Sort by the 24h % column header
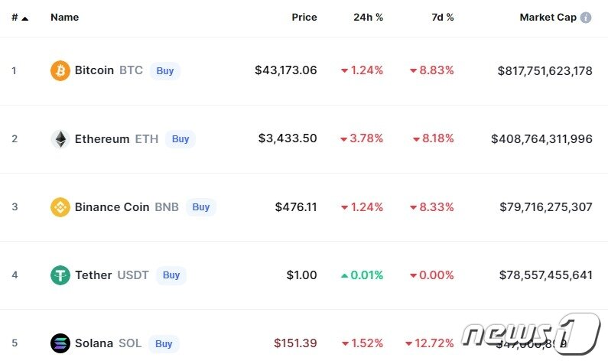The width and height of the screenshot is (608, 364). (369, 18)
